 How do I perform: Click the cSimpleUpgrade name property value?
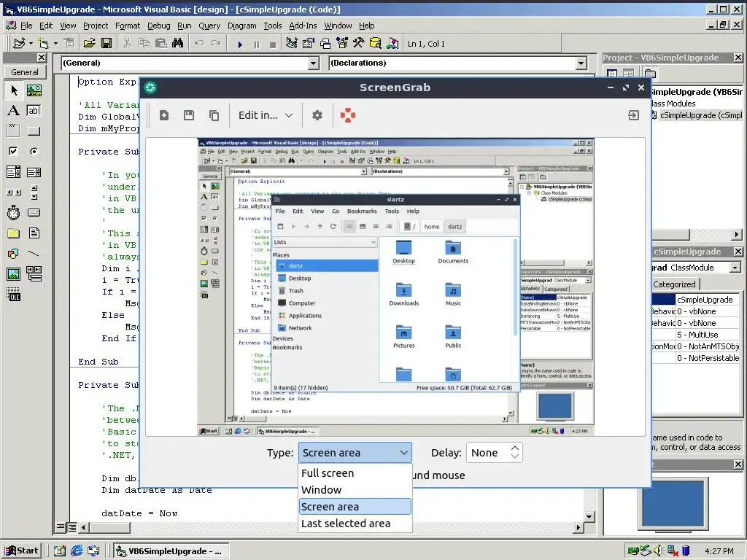point(707,300)
